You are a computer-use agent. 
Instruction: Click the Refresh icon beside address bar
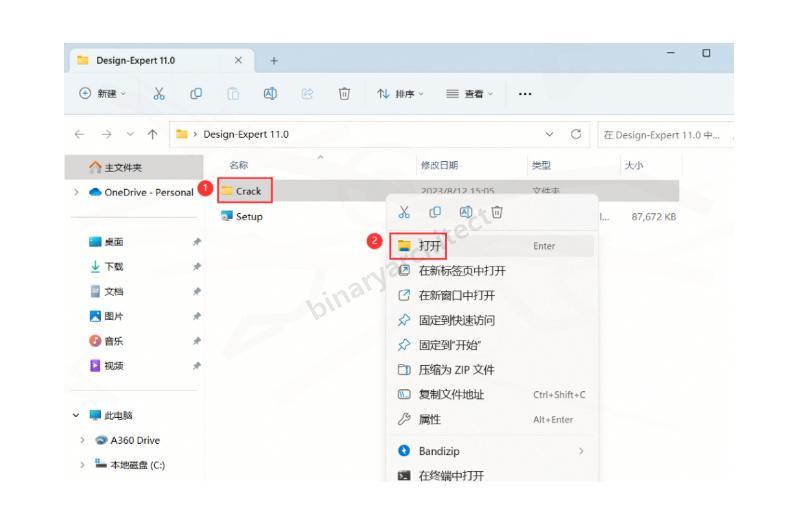click(576, 134)
